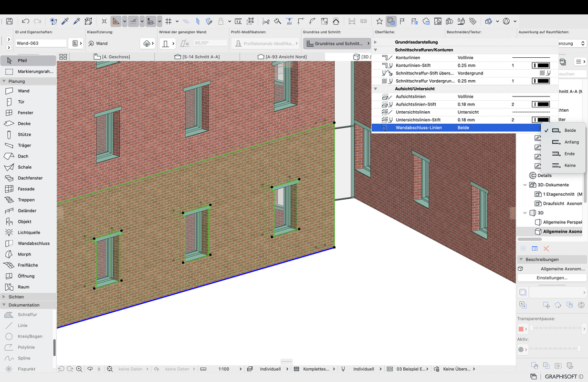The height and width of the screenshot is (382, 588).
Task: Choose Ende from the popup list
Action: point(564,154)
